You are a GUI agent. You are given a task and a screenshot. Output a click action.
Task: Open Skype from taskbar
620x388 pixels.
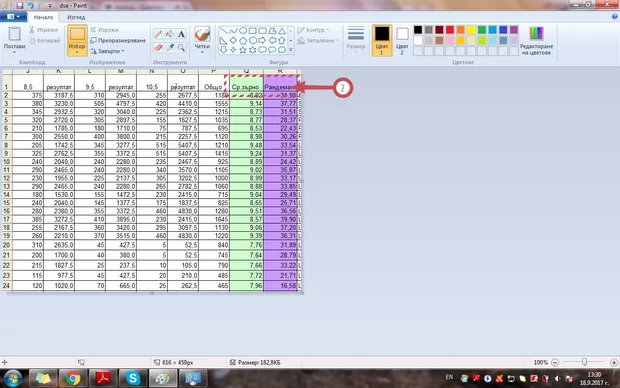point(133,379)
